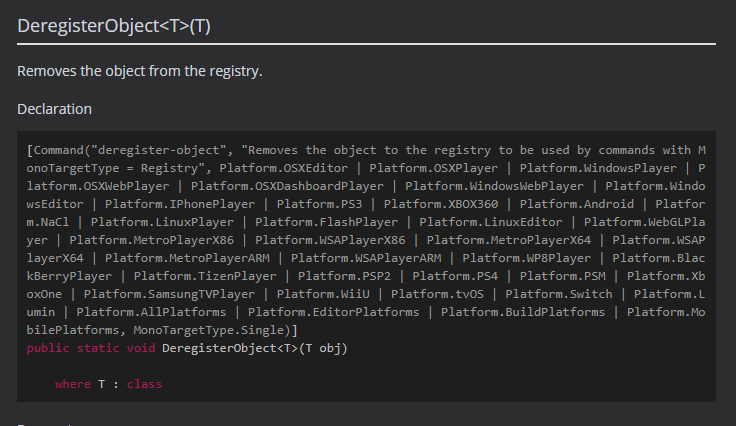Click Platform.TizenPlayer in the attribute
This screenshot has height=426, width=736.
[x=205, y=276]
